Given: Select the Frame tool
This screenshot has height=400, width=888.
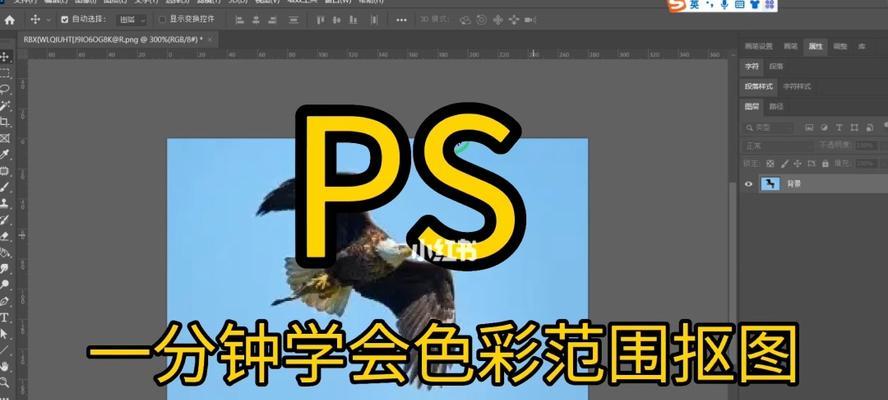Looking at the screenshot, I should [5, 138].
